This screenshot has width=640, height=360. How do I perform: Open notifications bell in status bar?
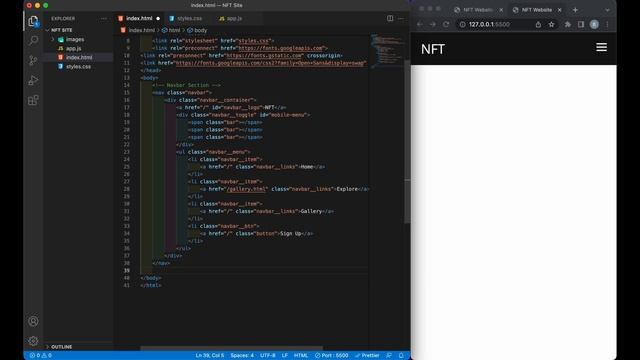[x=401, y=356]
